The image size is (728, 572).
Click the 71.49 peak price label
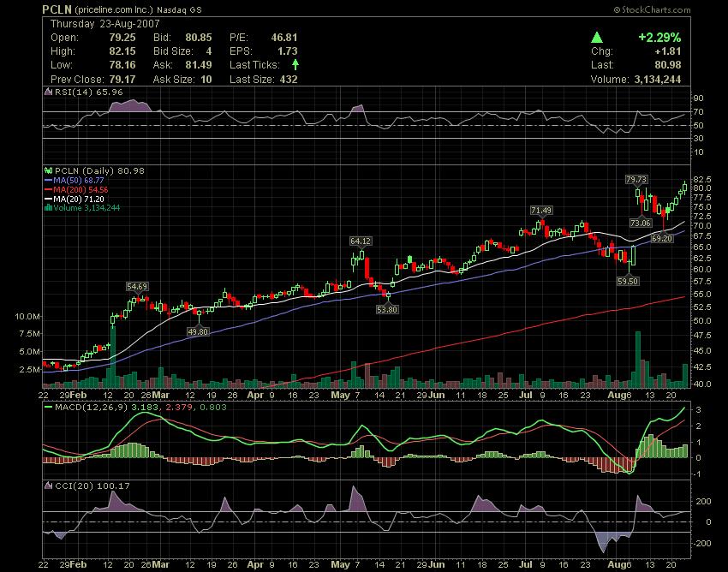[541, 211]
